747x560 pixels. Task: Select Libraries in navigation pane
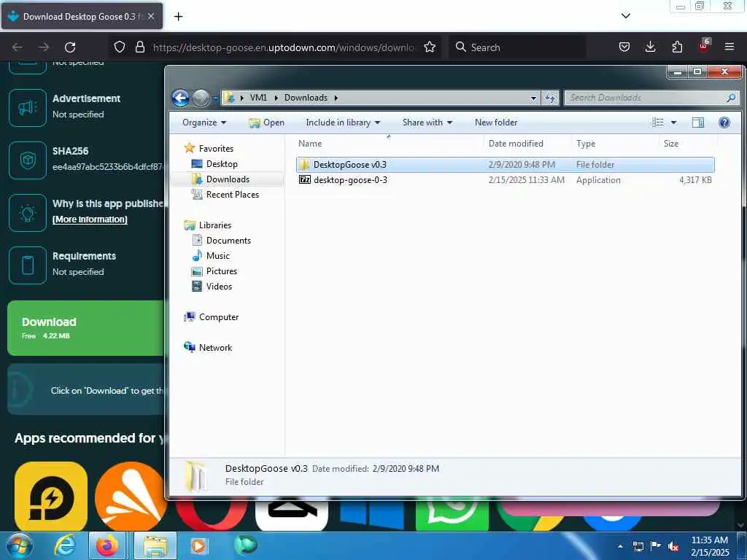point(215,225)
